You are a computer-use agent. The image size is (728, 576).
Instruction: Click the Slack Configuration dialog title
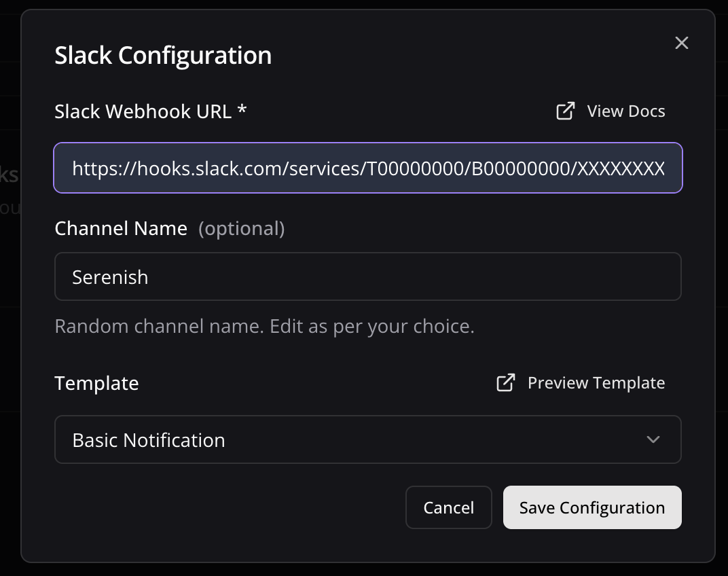coord(163,55)
